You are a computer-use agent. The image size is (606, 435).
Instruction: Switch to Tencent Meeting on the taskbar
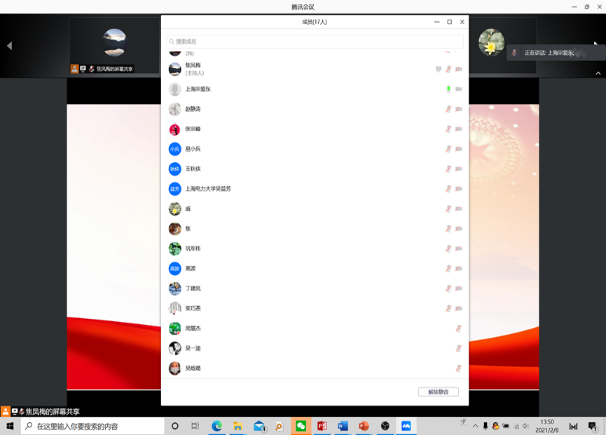[x=406, y=426]
